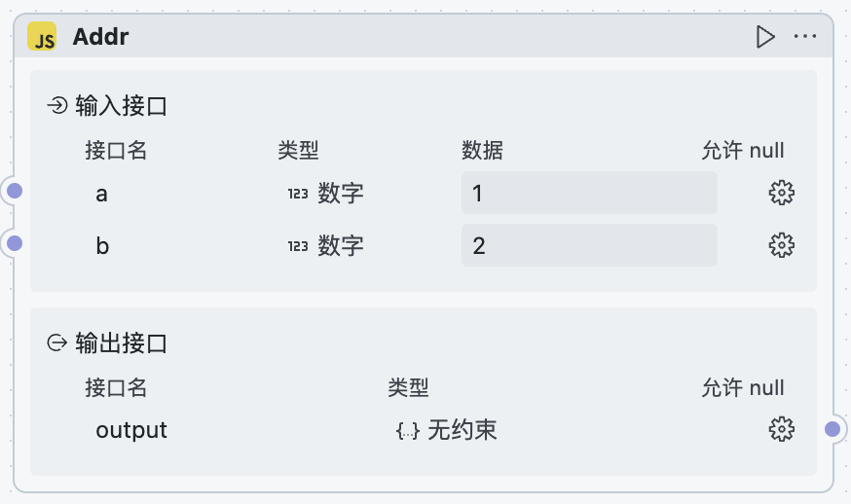Click the output interface arrow icon
The width and height of the screenshot is (851, 504).
(57, 342)
